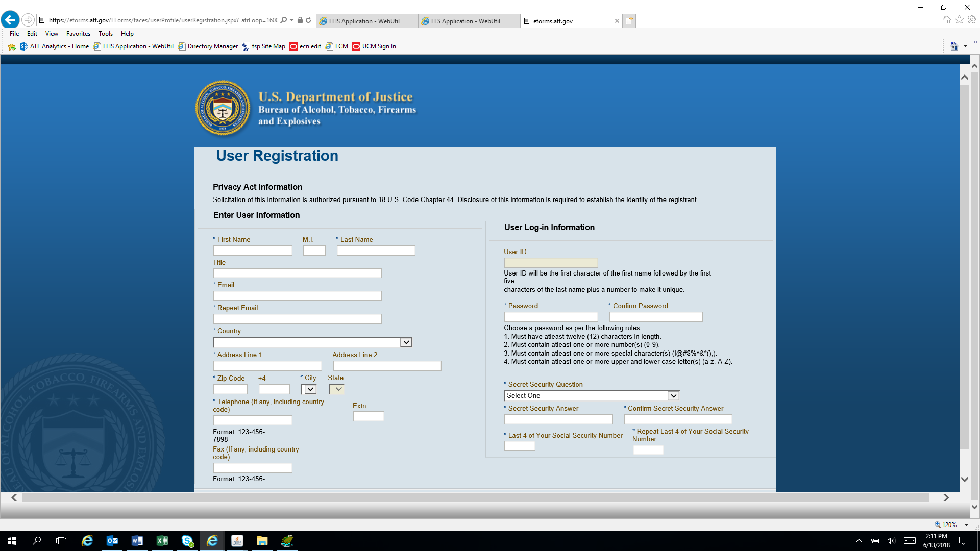Click the Skype taskbar icon
980x551 pixels.
(187, 541)
